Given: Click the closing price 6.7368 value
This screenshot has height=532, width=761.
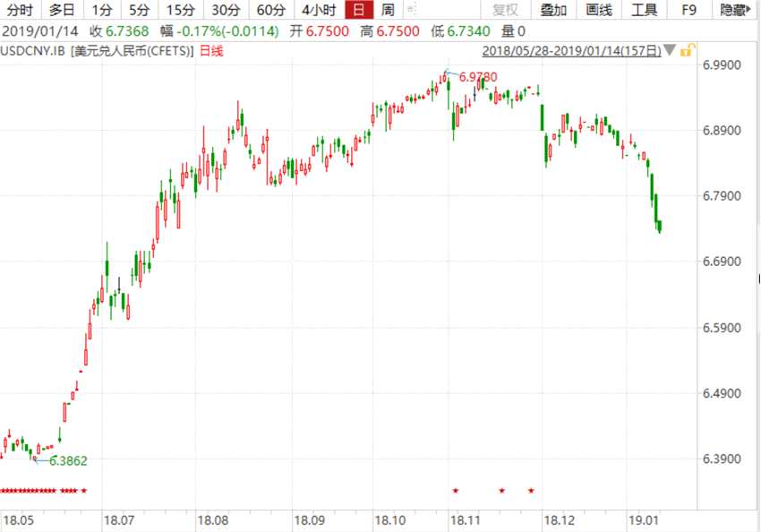Looking at the screenshot, I should [127, 31].
